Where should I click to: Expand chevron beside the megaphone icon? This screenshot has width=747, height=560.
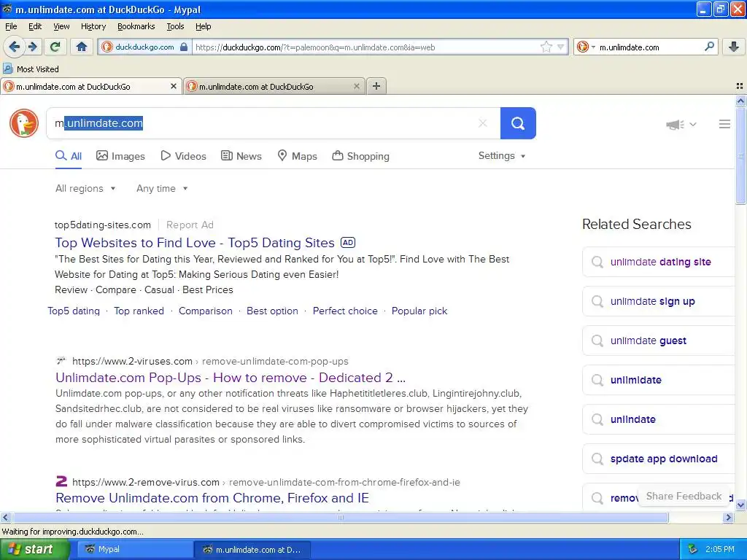[x=693, y=124]
